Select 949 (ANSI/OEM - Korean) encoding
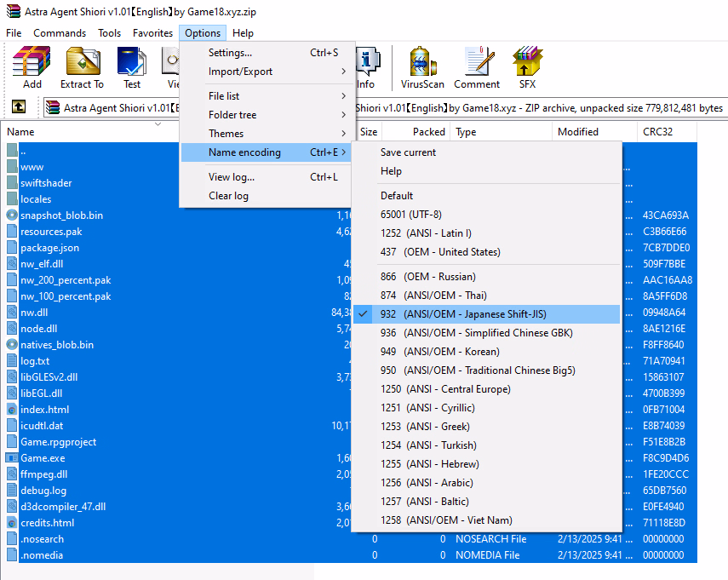Screen dimensions: 728x580 point(486,352)
